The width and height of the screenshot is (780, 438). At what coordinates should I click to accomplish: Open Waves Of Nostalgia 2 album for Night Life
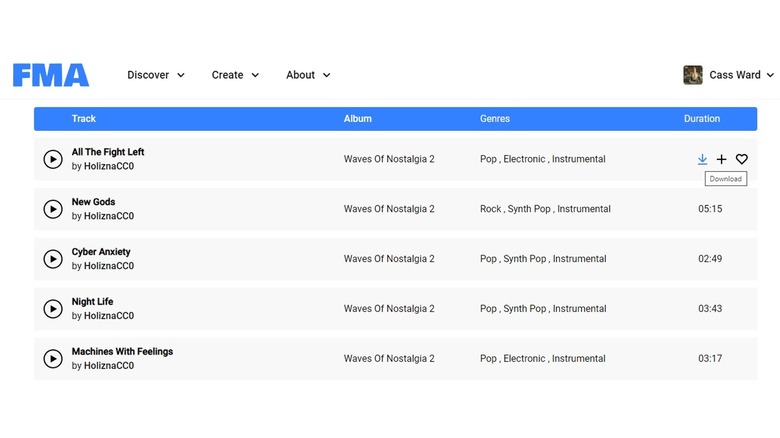389,309
